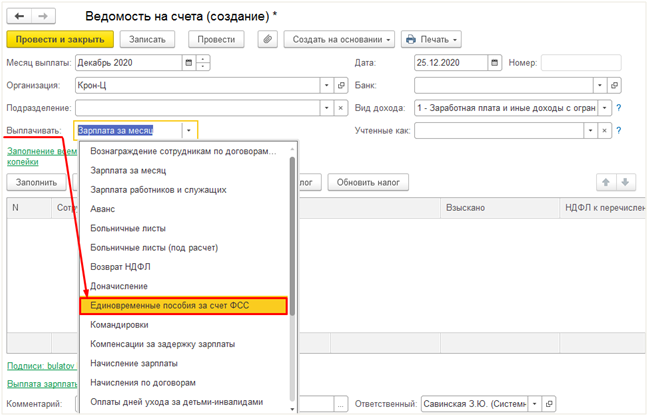The image size is (649, 416).
Task: Open the Печать dropdown menu
Action: pyautogui.click(x=431, y=39)
